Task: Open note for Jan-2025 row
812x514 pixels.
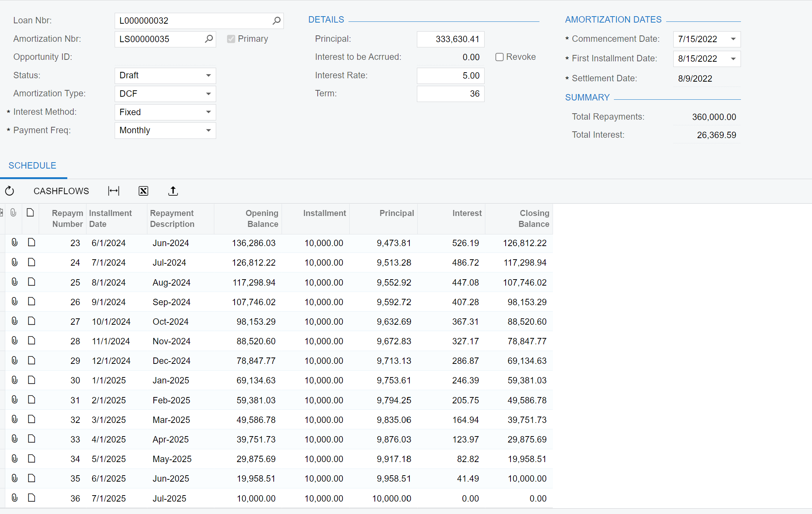Action: click(x=32, y=380)
